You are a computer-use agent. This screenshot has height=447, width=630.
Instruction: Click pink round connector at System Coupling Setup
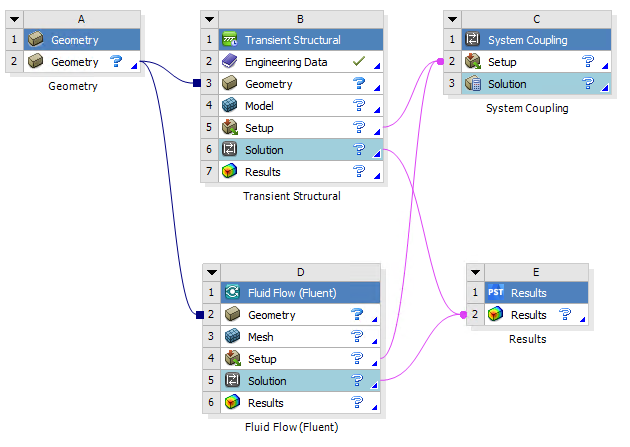click(x=440, y=61)
